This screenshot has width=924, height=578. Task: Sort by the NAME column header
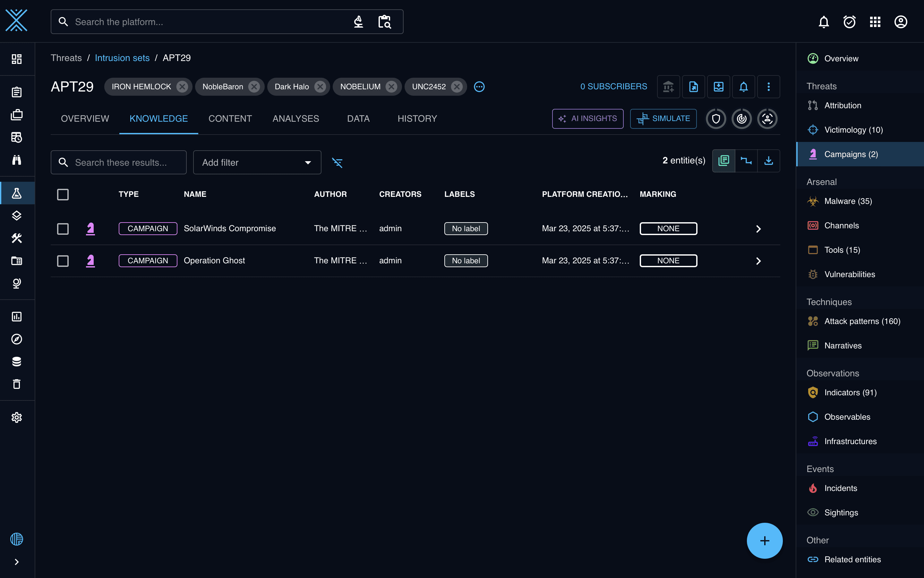[x=195, y=194]
